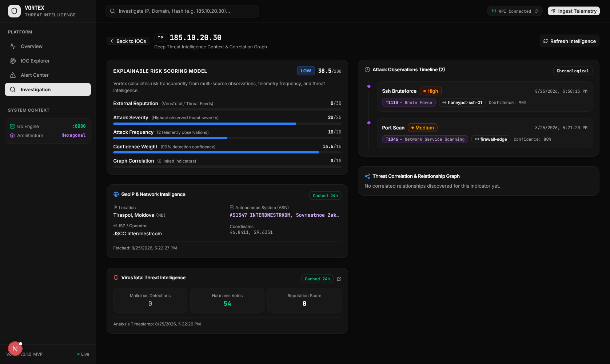Click the firewall-edge sensor icon
610x364 pixels.
pos(477,139)
